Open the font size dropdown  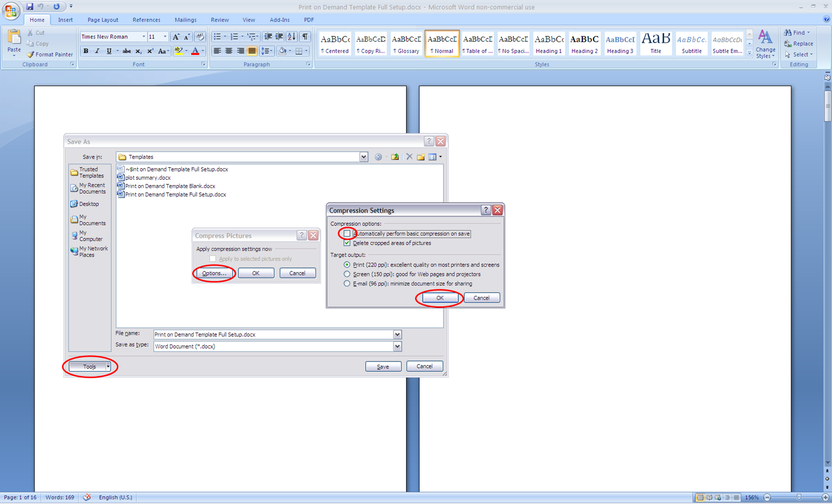coord(165,36)
